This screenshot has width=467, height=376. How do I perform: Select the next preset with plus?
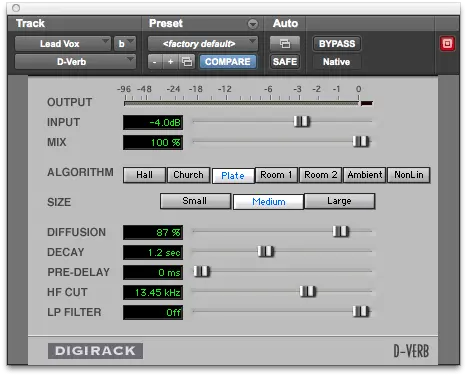(x=170, y=62)
